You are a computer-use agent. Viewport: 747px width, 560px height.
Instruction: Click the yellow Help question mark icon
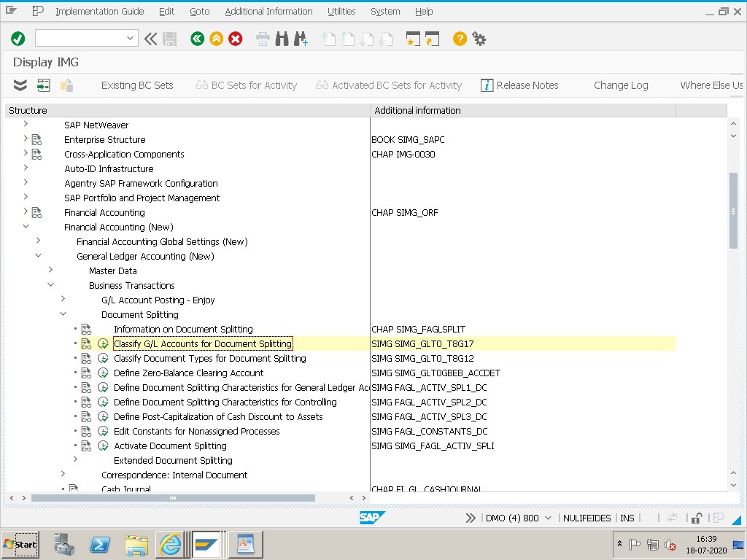click(460, 39)
